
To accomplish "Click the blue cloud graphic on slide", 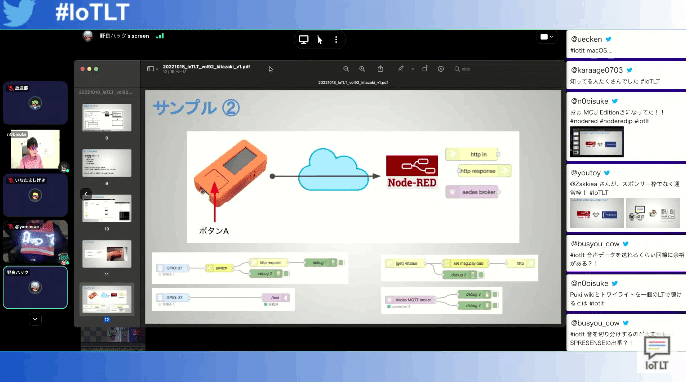I will [334, 170].
